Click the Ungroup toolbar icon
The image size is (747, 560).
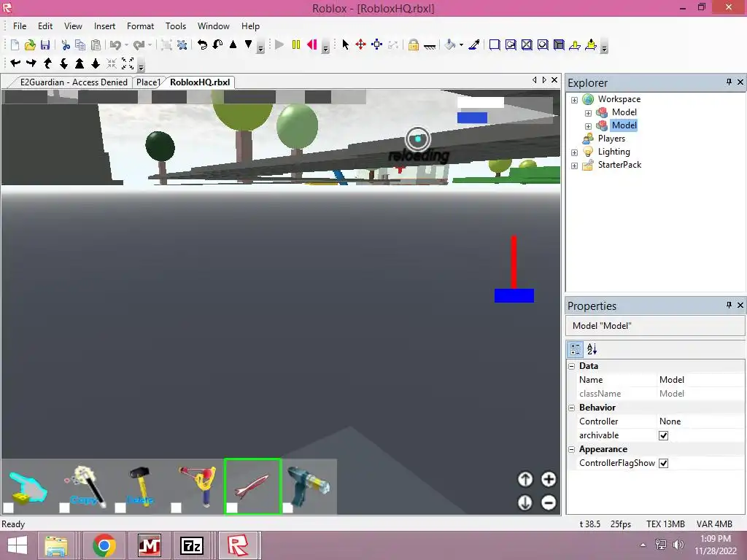(x=182, y=44)
